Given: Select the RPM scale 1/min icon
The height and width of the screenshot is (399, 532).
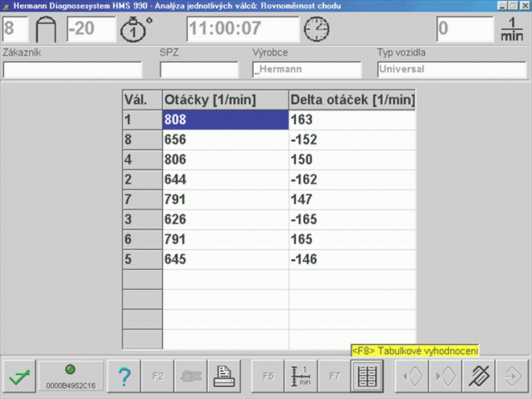Looking at the screenshot, I should pos(301,376).
